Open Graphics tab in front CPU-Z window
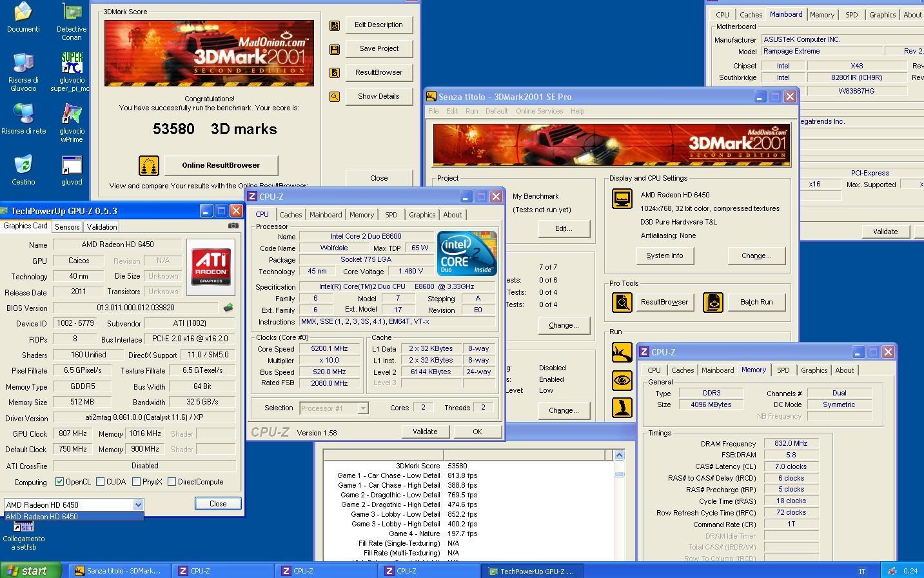Screen dimensions: 924x578 tap(422, 215)
